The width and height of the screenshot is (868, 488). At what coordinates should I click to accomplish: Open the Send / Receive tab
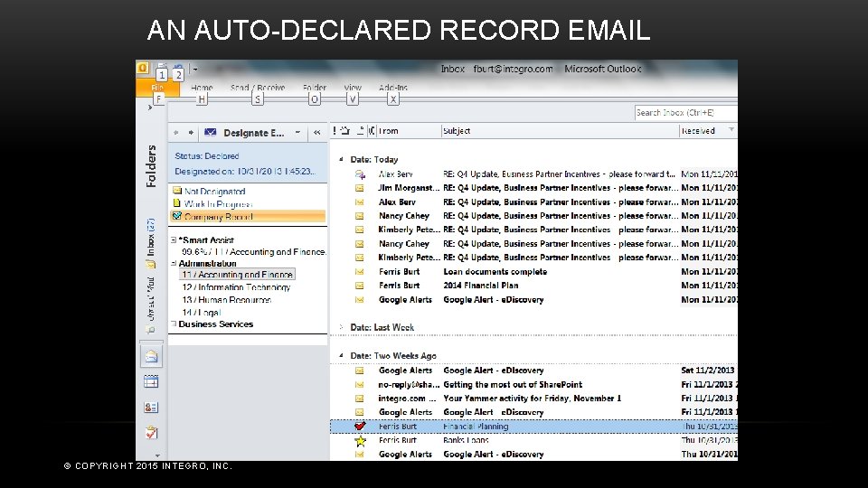[258, 88]
